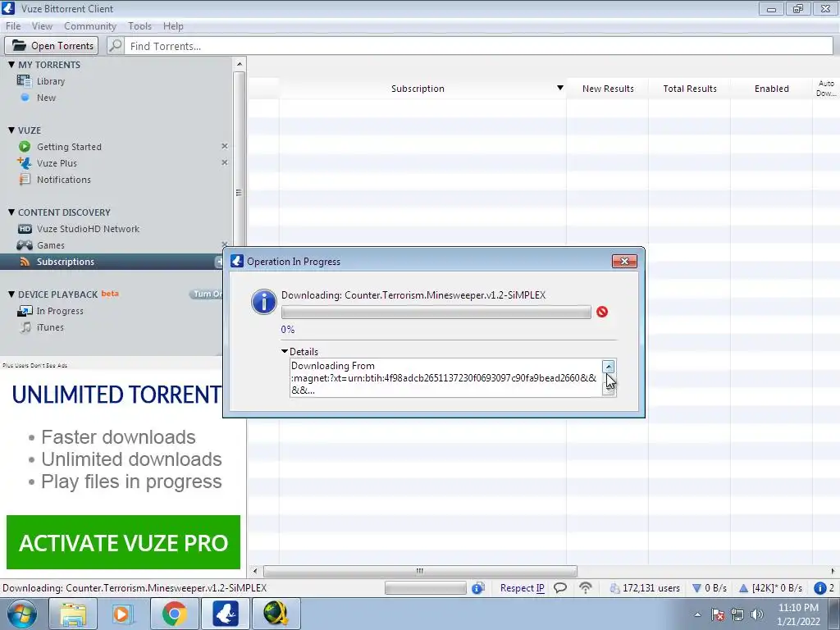The width and height of the screenshot is (840, 630).
Task: Click the Total Results column header
Action: [689, 89]
